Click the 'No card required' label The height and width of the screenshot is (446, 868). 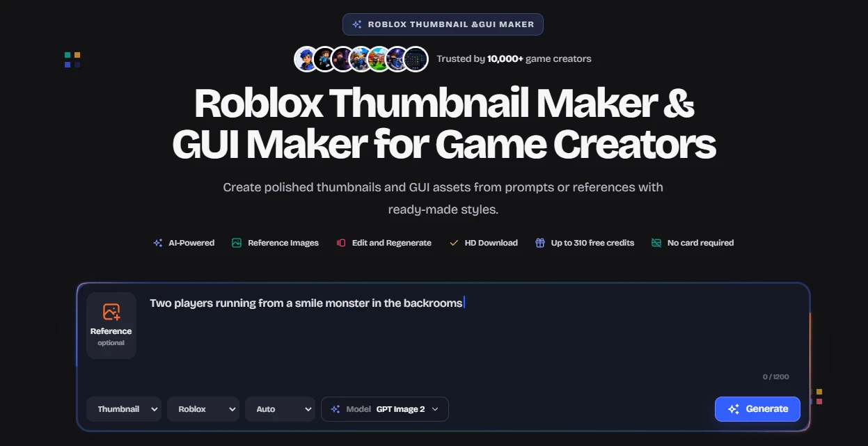tap(700, 243)
